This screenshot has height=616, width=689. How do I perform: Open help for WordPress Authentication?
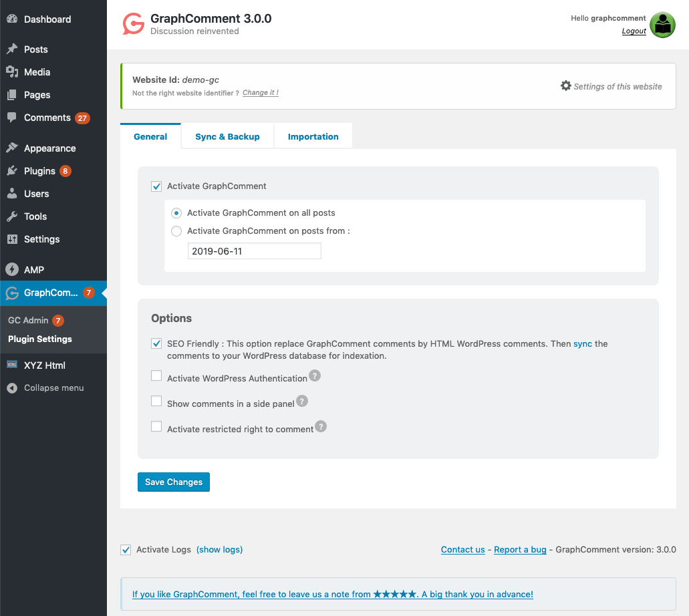[315, 375]
